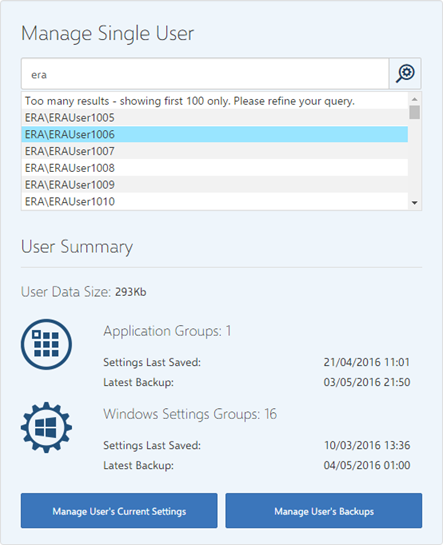Click the scrollbar down arrow in results
Screen dimensions: 443x545
pos(415,203)
